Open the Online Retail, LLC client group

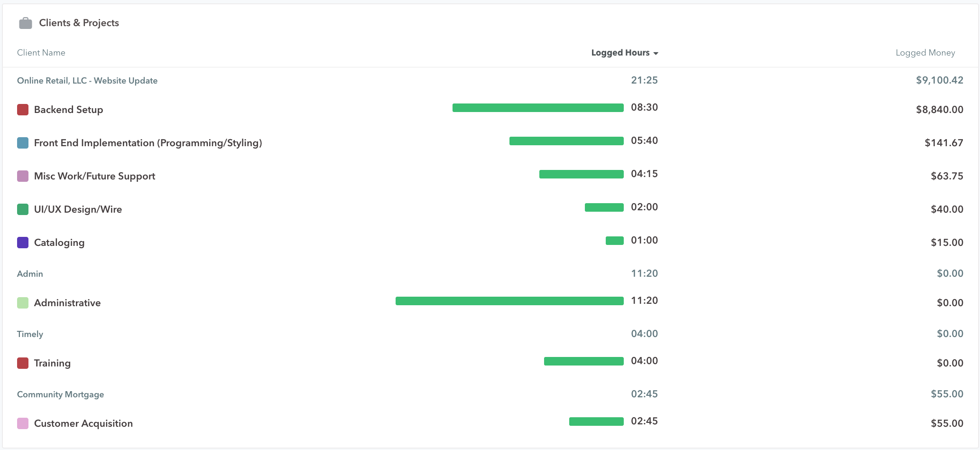87,81
